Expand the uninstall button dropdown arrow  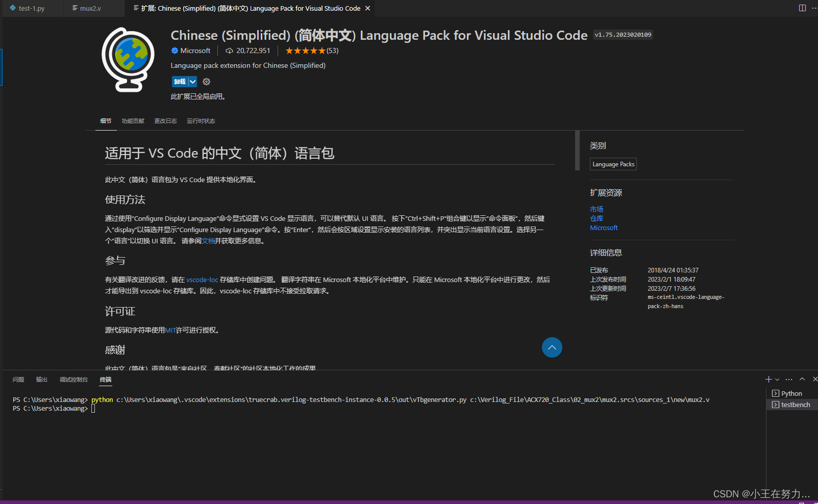(x=192, y=82)
